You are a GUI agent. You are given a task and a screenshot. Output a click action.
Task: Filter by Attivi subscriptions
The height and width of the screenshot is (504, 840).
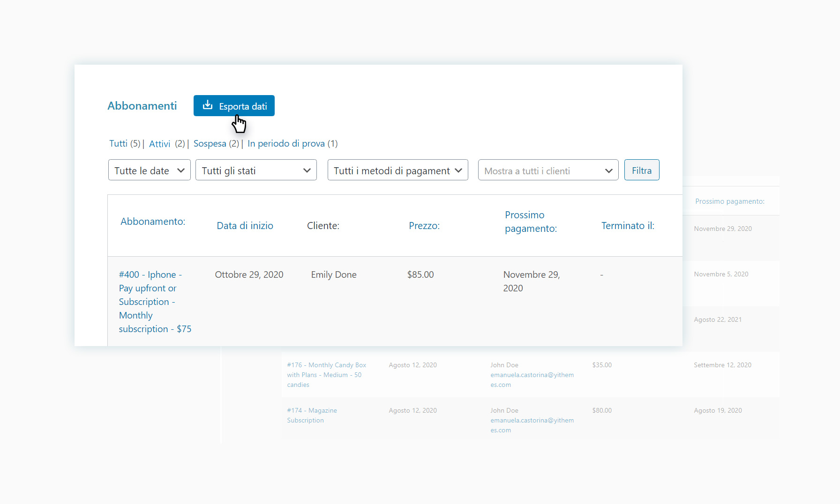(x=159, y=144)
